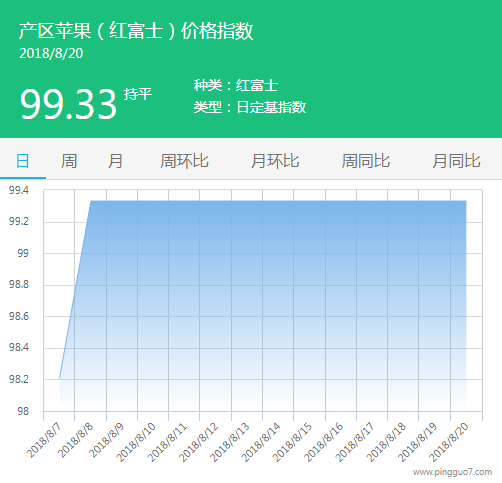Click the 99 y-axis label
Viewport: 502px width, 483px height.
coord(23,253)
